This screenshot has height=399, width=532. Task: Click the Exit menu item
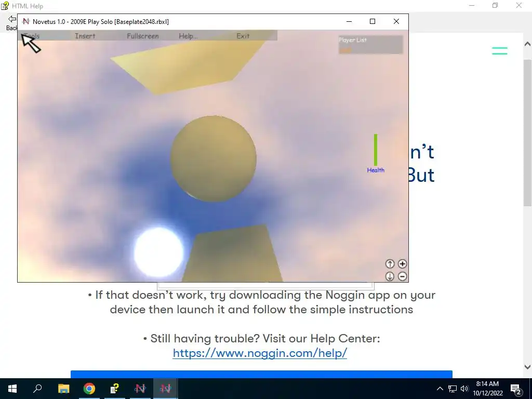(243, 36)
